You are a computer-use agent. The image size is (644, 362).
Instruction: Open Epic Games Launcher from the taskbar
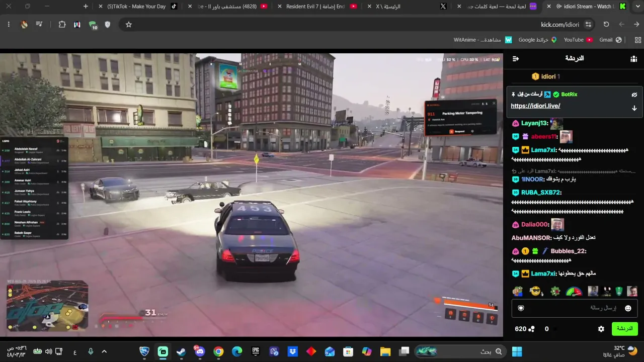click(256, 351)
